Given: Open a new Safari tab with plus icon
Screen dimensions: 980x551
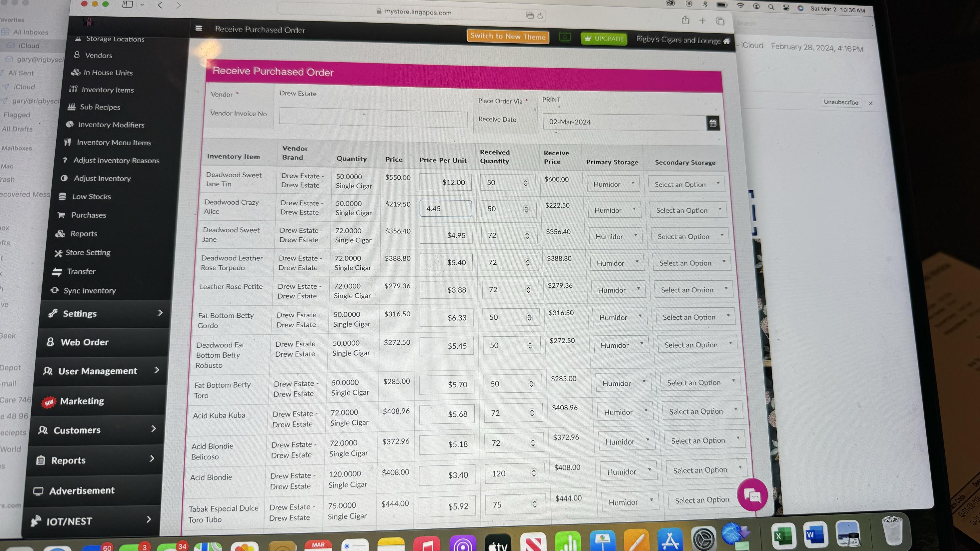Looking at the screenshot, I should click(702, 21).
